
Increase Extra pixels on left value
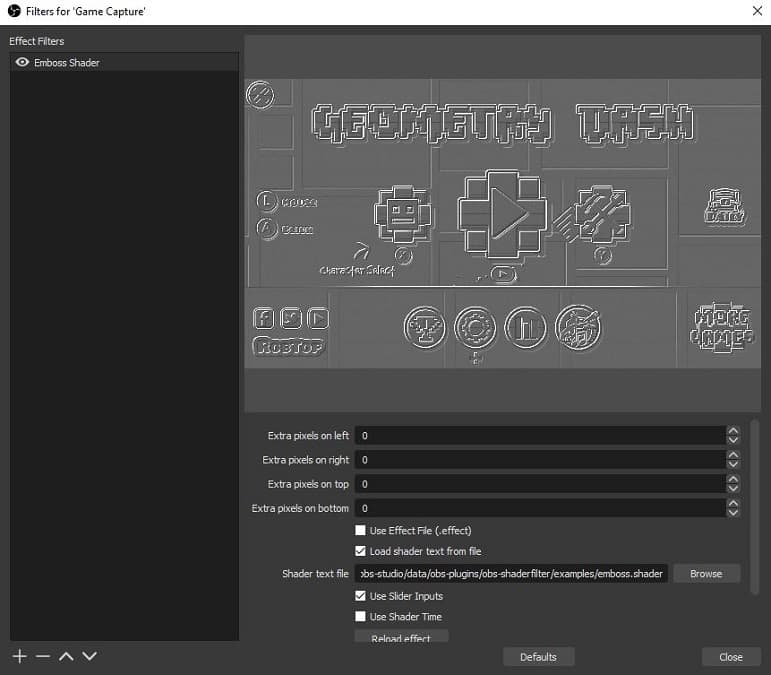733,431
